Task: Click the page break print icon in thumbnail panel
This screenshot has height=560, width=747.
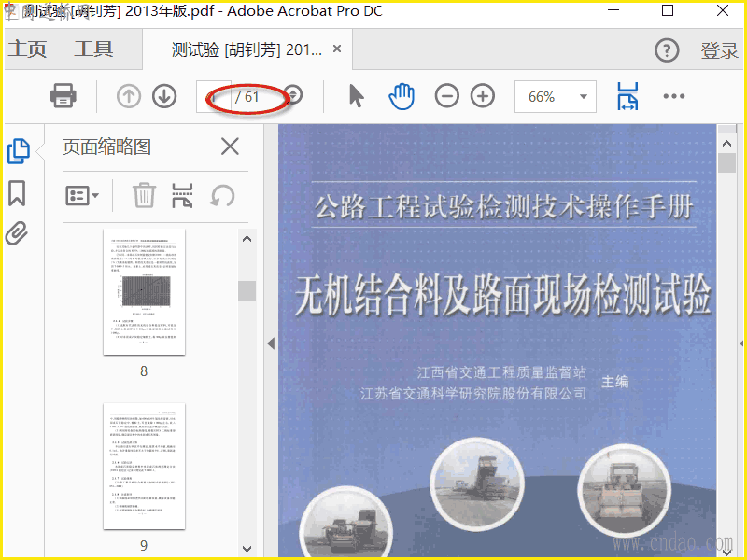Action: tap(182, 196)
